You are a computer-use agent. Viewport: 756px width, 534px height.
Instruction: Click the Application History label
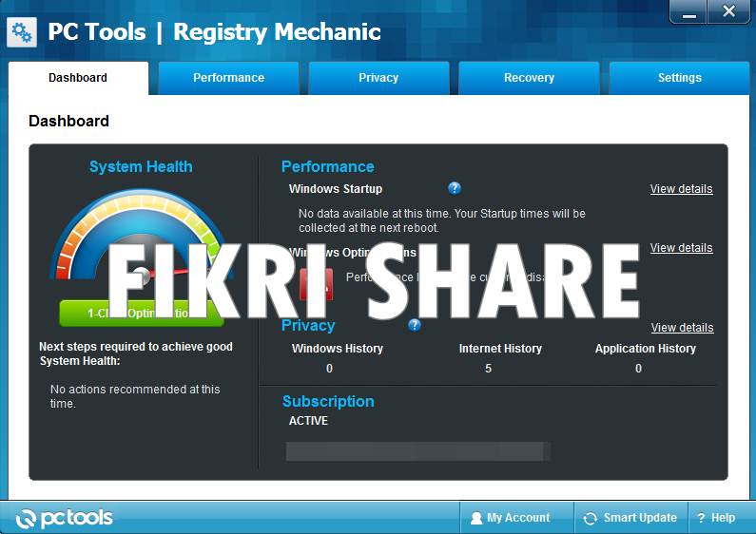[x=646, y=349]
